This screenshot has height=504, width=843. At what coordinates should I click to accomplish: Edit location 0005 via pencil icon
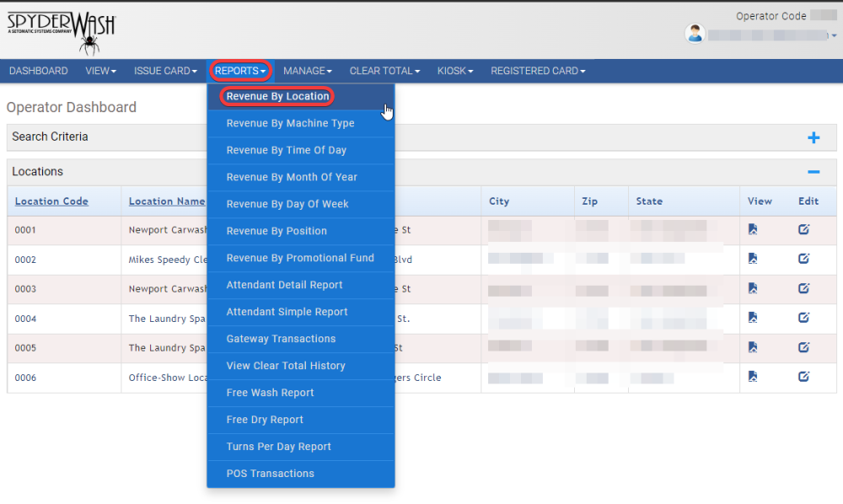click(803, 347)
